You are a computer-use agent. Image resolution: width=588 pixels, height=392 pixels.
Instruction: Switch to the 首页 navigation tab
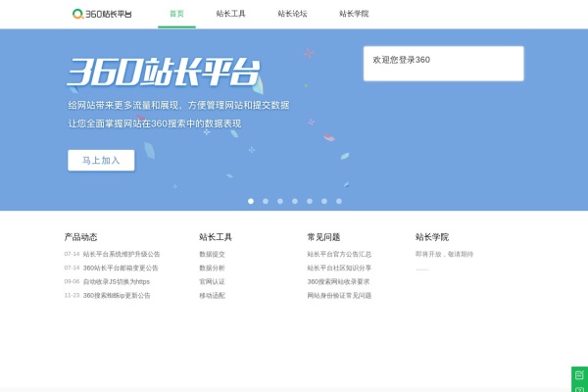pos(176,14)
